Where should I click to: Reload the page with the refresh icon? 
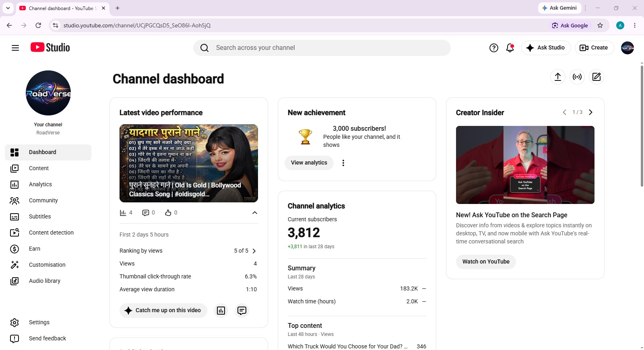pos(38,25)
